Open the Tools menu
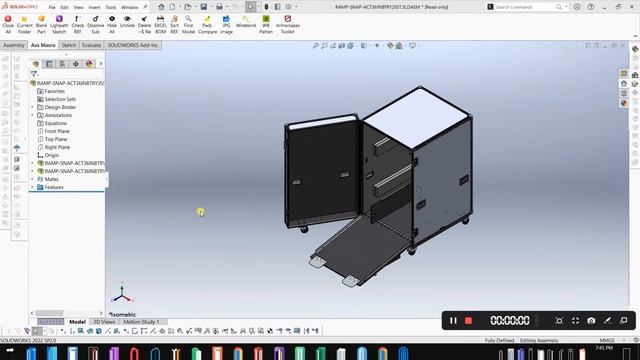The image size is (640, 360). pyautogui.click(x=111, y=7)
